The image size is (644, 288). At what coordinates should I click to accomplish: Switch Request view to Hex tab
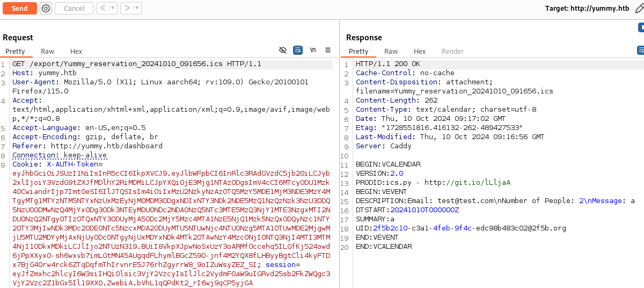tap(76, 52)
